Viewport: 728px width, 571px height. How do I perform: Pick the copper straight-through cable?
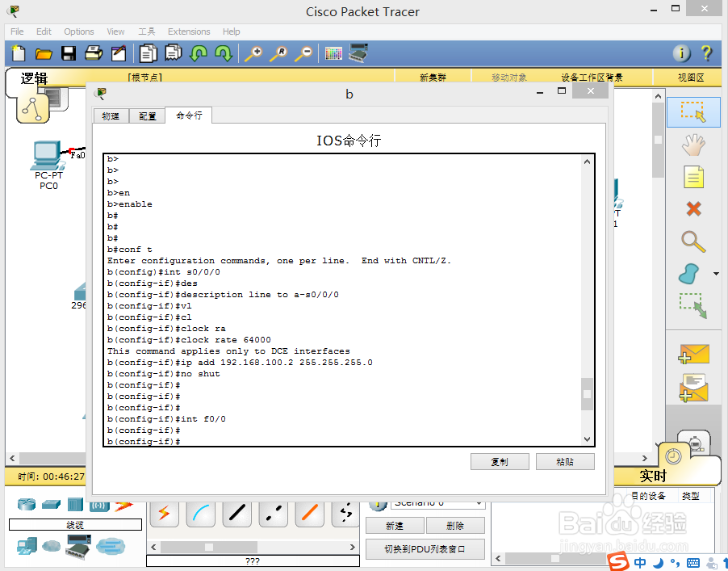(236, 513)
